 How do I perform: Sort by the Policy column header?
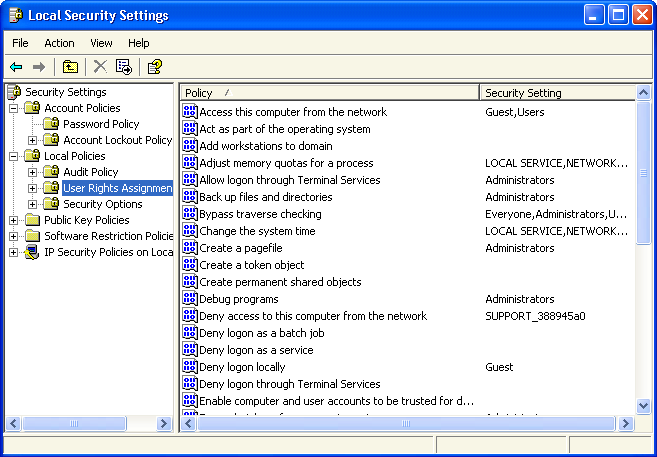click(329, 93)
